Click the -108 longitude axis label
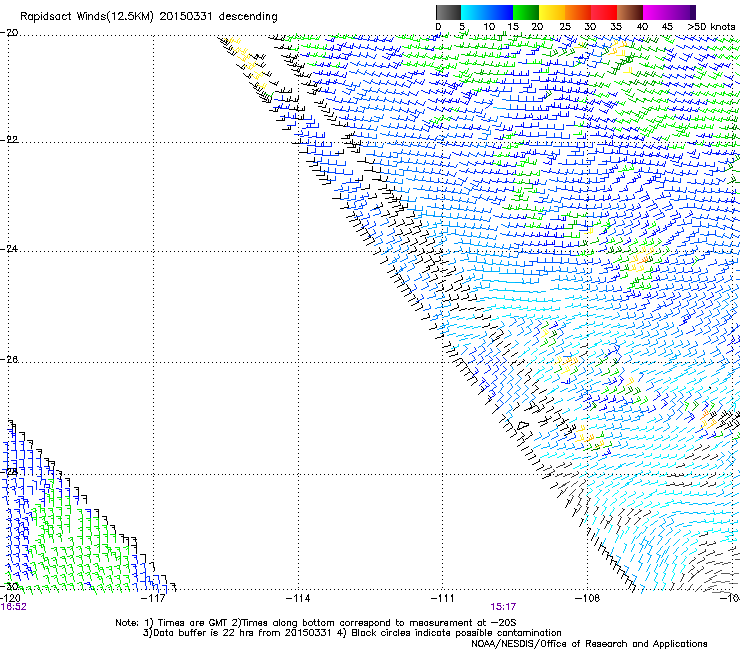This screenshot has height=650, width=740. point(588,598)
